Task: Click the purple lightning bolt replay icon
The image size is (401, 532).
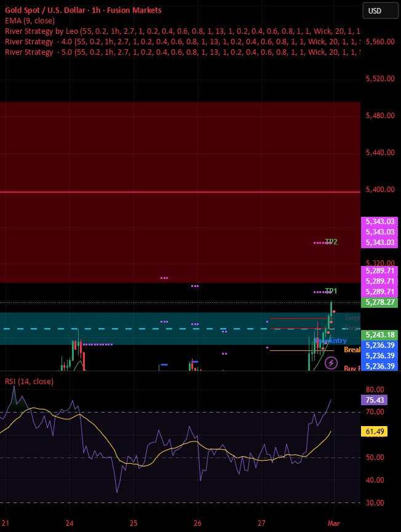Action: click(331, 363)
